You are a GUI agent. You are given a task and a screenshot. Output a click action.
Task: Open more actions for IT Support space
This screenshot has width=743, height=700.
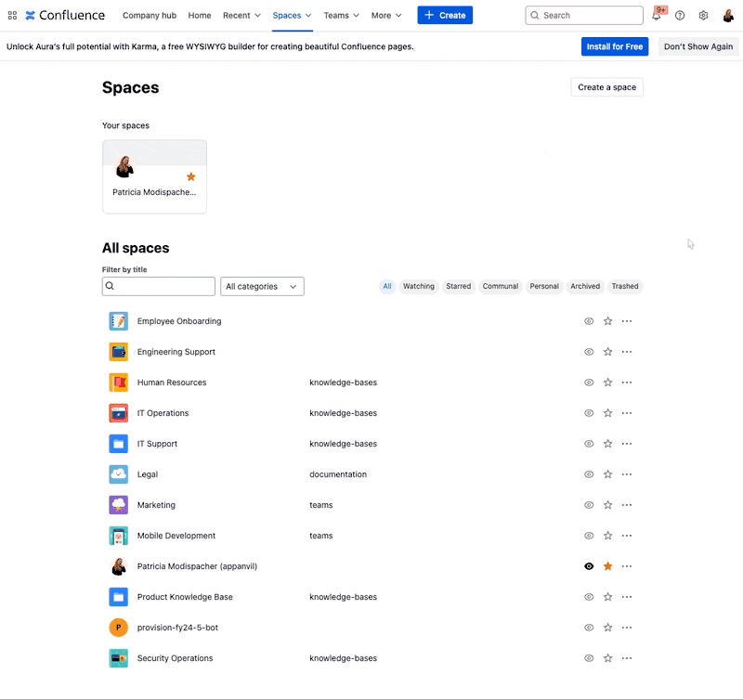click(627, 444)
